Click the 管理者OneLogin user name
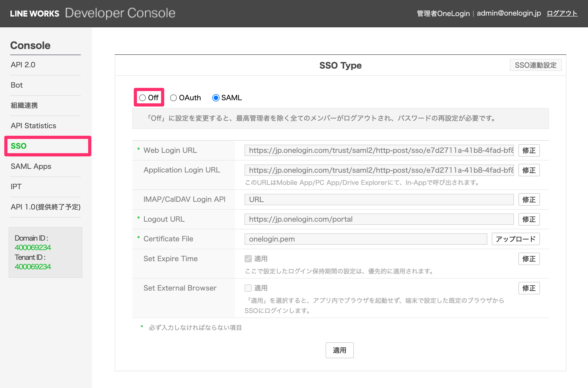The width and height of the screenshot is (588, 388). click(443, 13)
